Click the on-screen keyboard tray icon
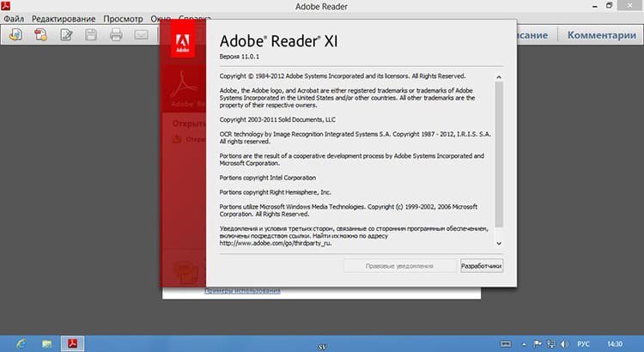 pos(506,343)
